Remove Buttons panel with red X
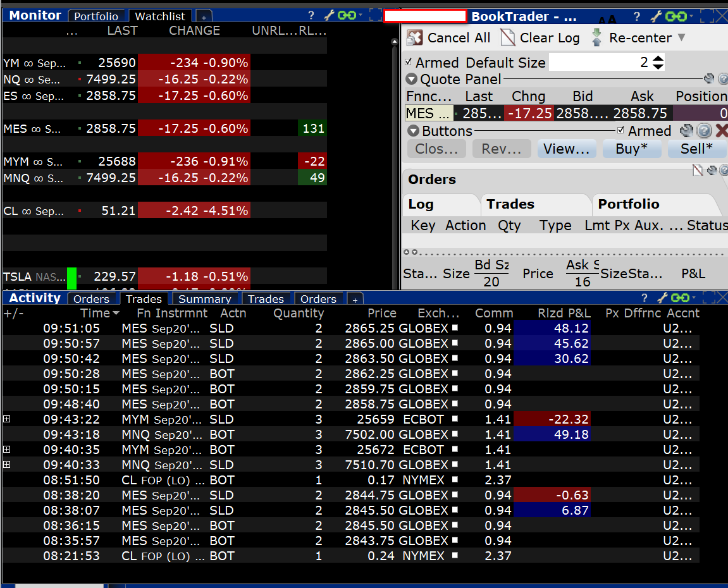The height and width of the screenshot is (588, 728). 722,130
